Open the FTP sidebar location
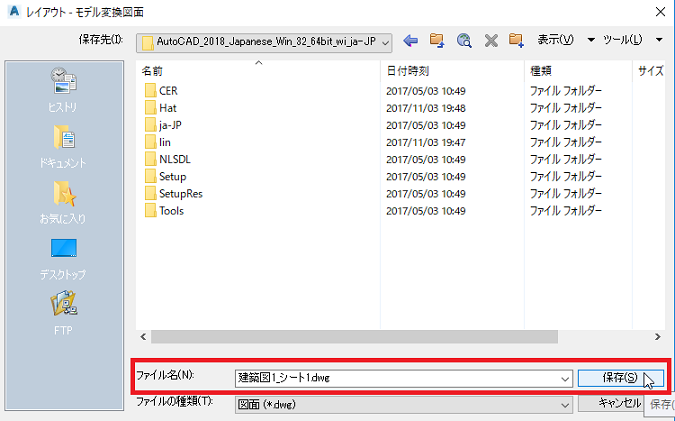The width and height of the screenshot is (675, 421). coord(63,313)
